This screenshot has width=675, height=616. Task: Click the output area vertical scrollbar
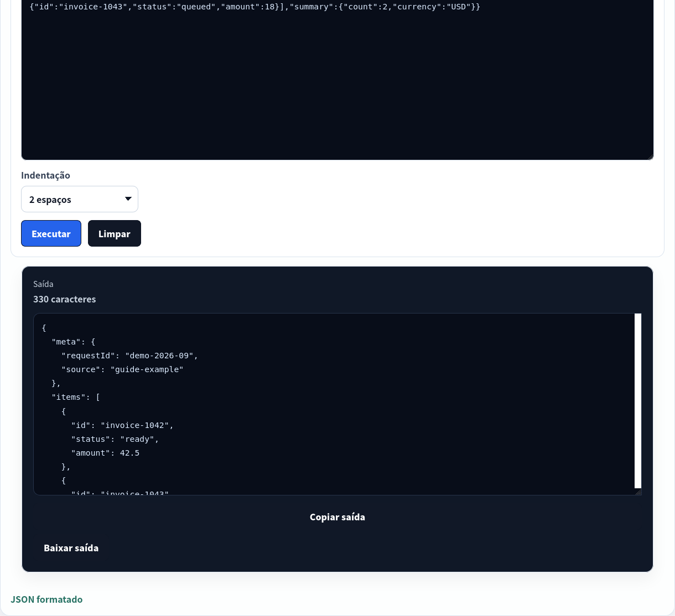coord(638,401)
